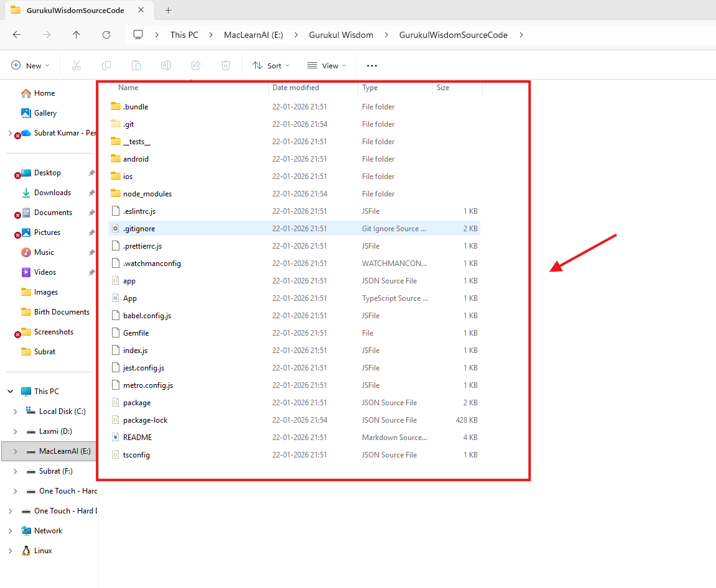Click the Delete trash icon in toolbar
Screen dimensions: 716x588
click(x=226, y=65)
